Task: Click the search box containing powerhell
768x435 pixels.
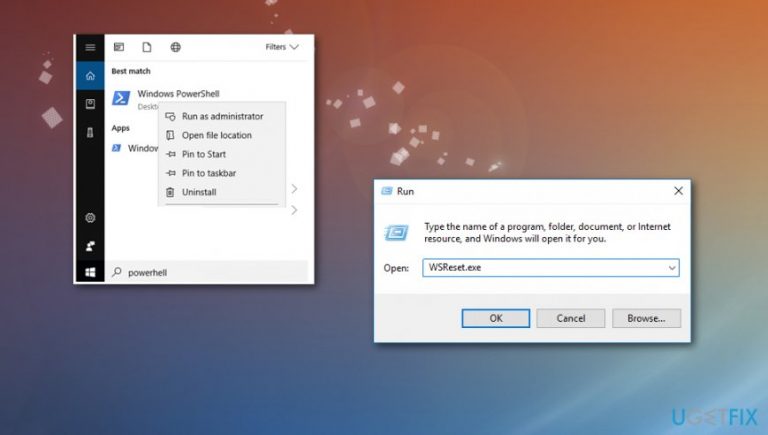Action: tap(207, 272)
